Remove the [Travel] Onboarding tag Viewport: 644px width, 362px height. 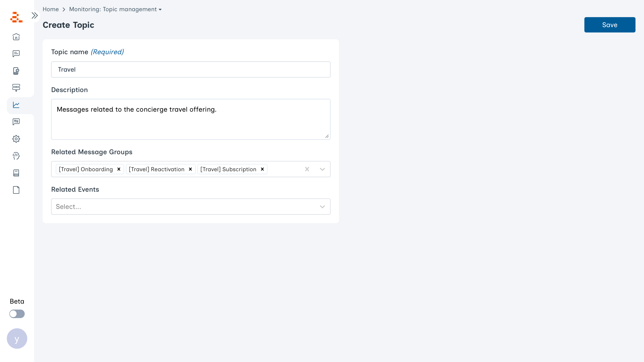119,169
